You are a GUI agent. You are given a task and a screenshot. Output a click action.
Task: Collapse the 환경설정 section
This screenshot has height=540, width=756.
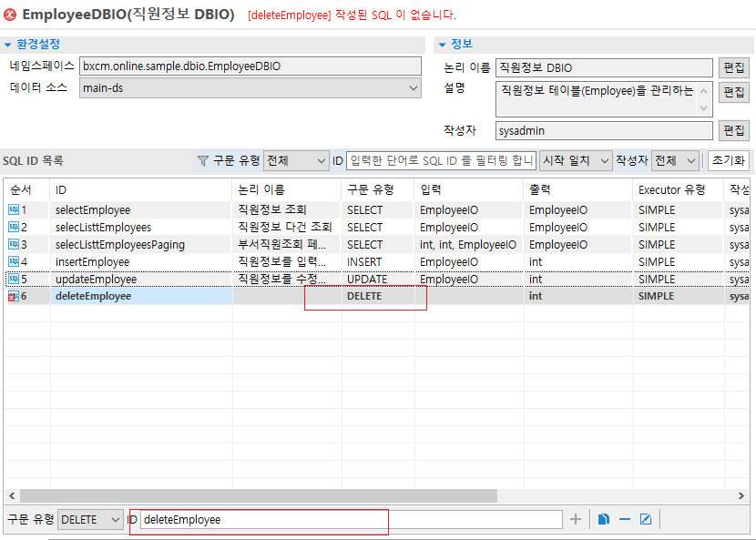click(x=8, y=44)
